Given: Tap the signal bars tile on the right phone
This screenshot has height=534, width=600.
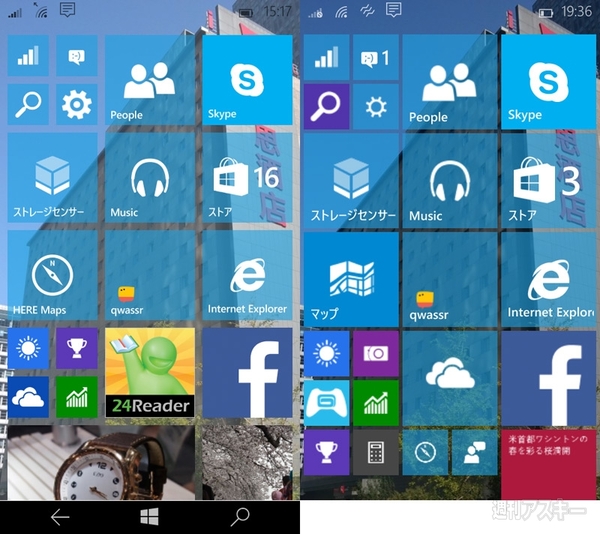Looking at the screenshot, I should [x=327, y=57].
